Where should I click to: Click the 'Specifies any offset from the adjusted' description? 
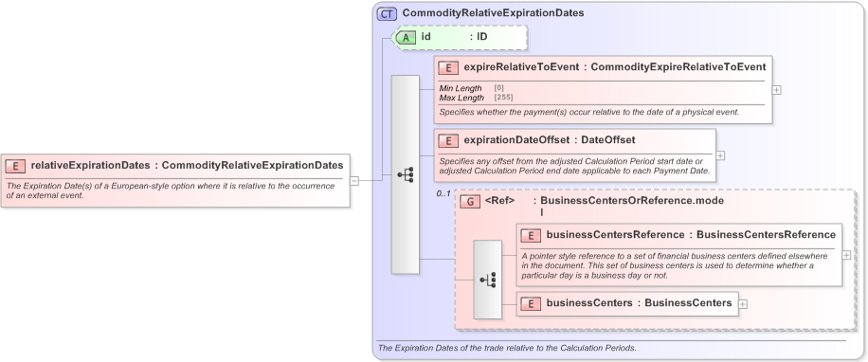coord(574,166)
